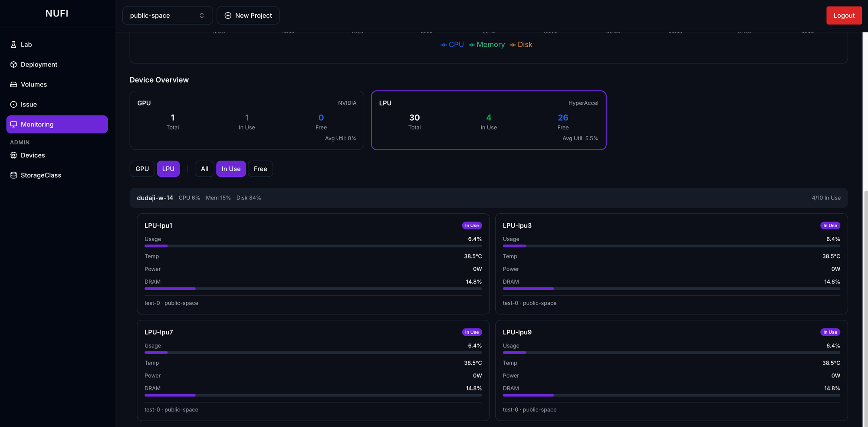
Task: Toggle the Memory series in chart legend
Action: point(487,45)
